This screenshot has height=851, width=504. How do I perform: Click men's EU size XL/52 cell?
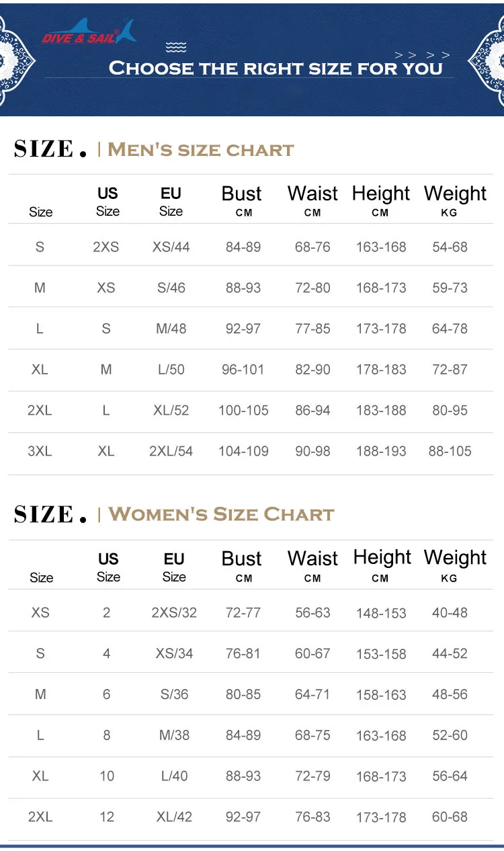pos(171,410)
